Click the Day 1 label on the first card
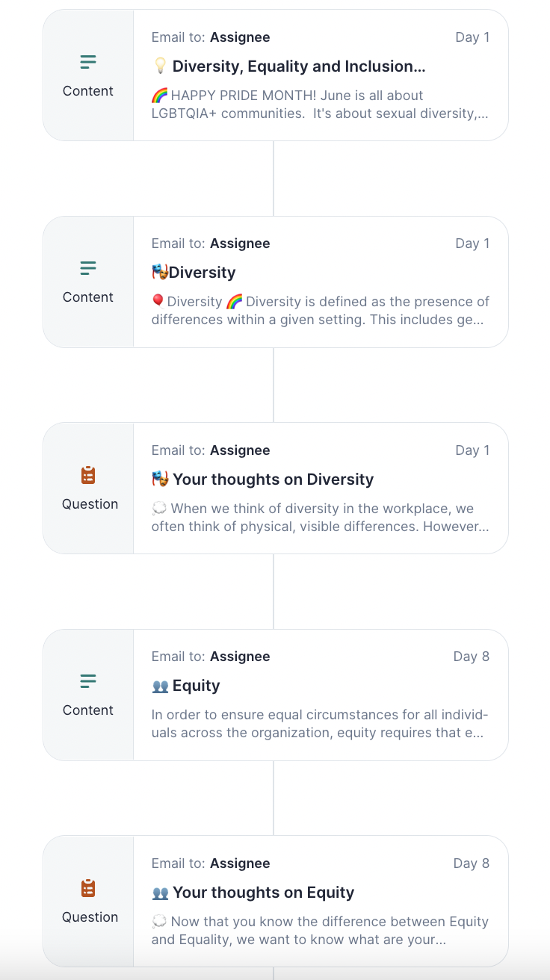Viewport: 550px width, 980px height. click(472, 37)
